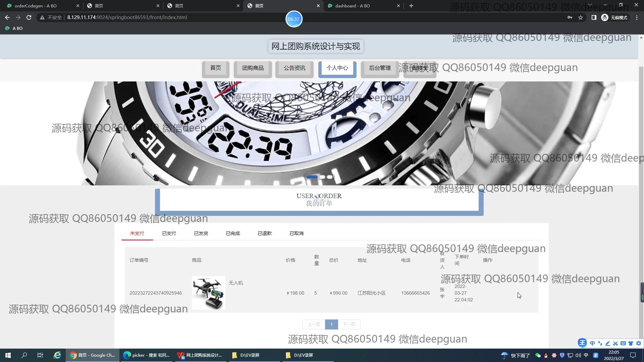This screenshot has width=644, height=362.
Task: Click the 后台管理 navigation button
Action: tap(380, 68)
